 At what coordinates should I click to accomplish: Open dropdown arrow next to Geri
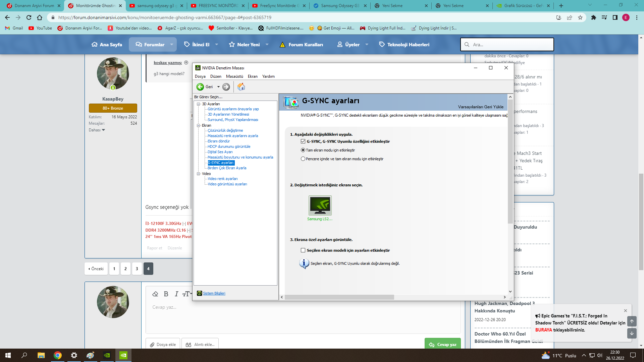coord(218,87)
